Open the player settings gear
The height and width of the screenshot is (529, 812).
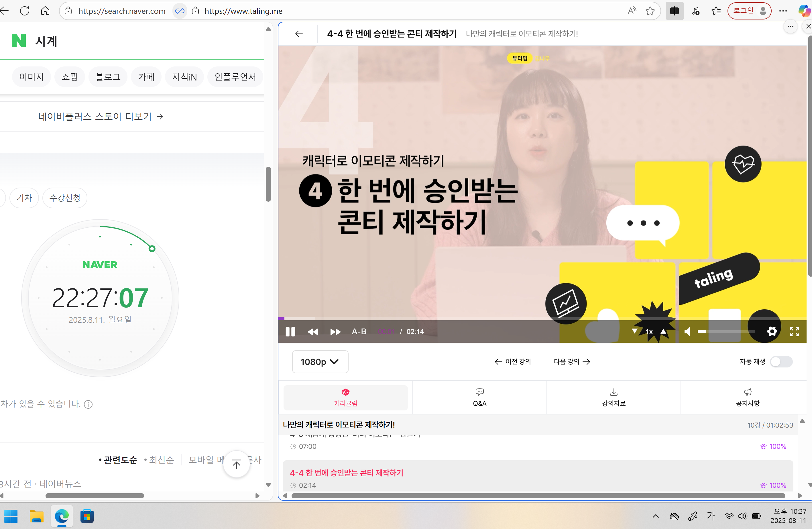[772, 331]
